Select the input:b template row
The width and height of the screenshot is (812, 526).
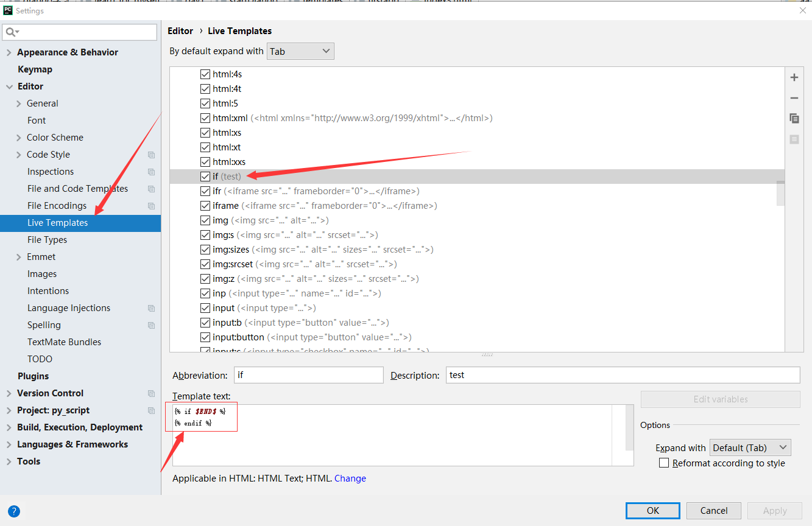[476, 323]
